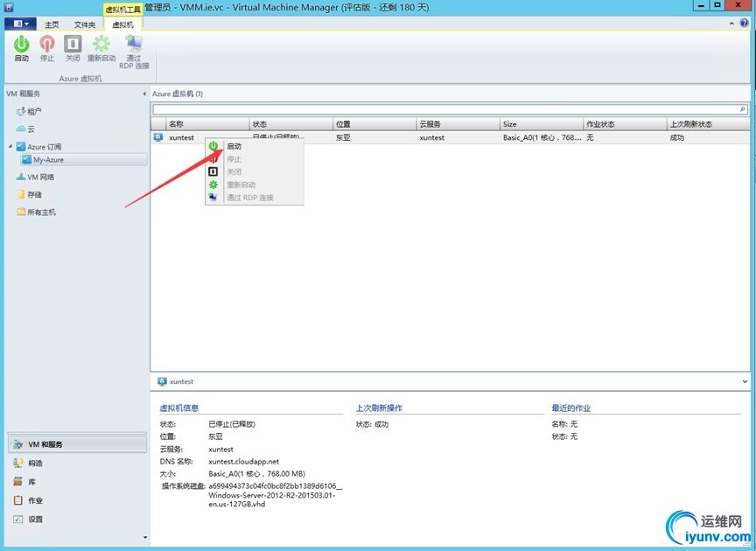The image size is (756, 551).
Task: Select the 云 node in the navigation tree
Action: [25, 129]
